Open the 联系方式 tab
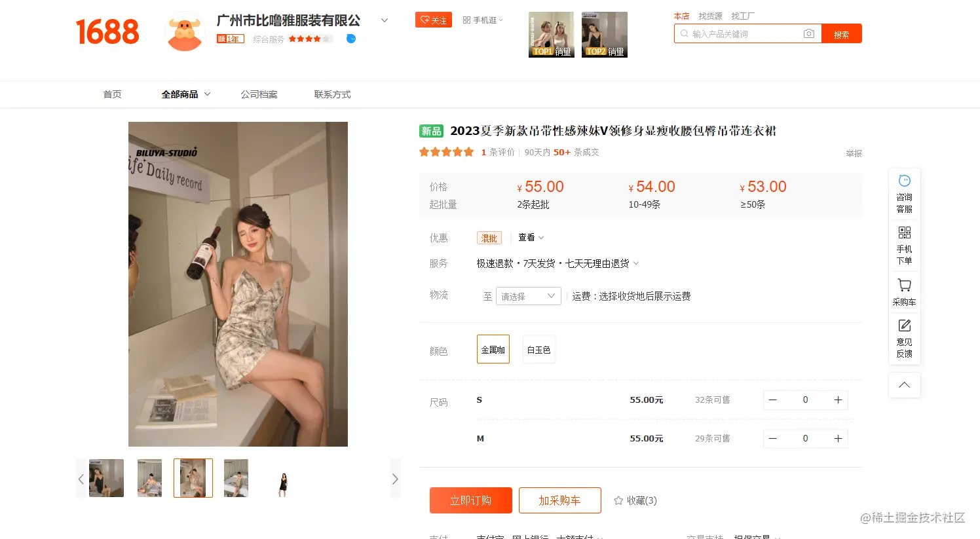This screenshot has height=539, width=980. tap(333, 94)
